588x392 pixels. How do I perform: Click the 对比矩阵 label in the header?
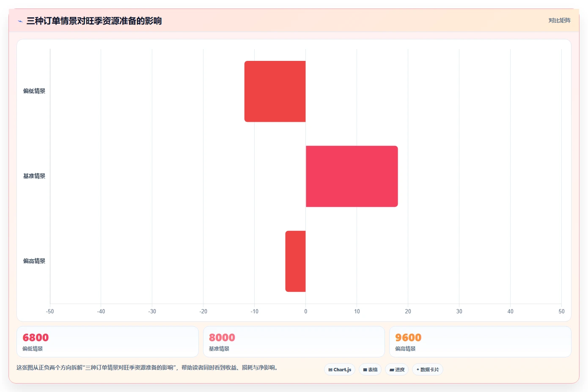click(559, 20)
